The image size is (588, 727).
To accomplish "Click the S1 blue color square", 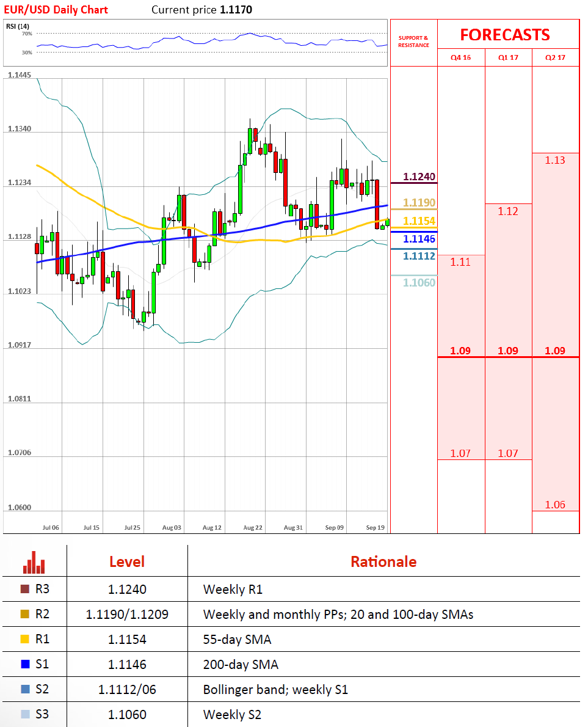I will [25, 664].
